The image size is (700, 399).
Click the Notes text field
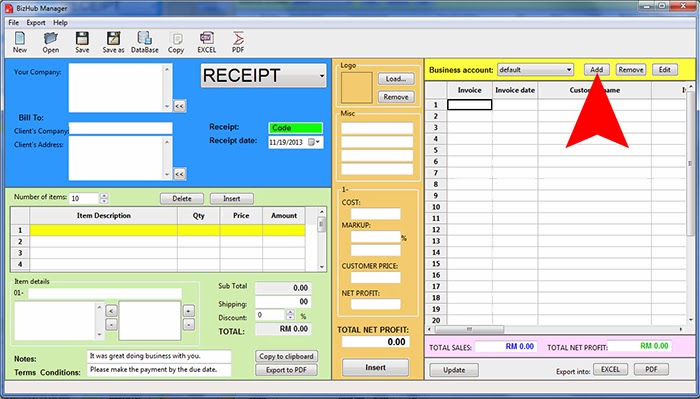(159, 356)
